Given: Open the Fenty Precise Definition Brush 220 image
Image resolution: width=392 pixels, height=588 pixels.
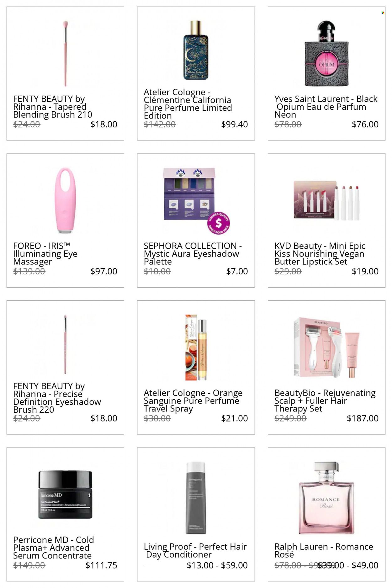Looking at the screenshot, I should pyautogui.click(x=65, y=344).
